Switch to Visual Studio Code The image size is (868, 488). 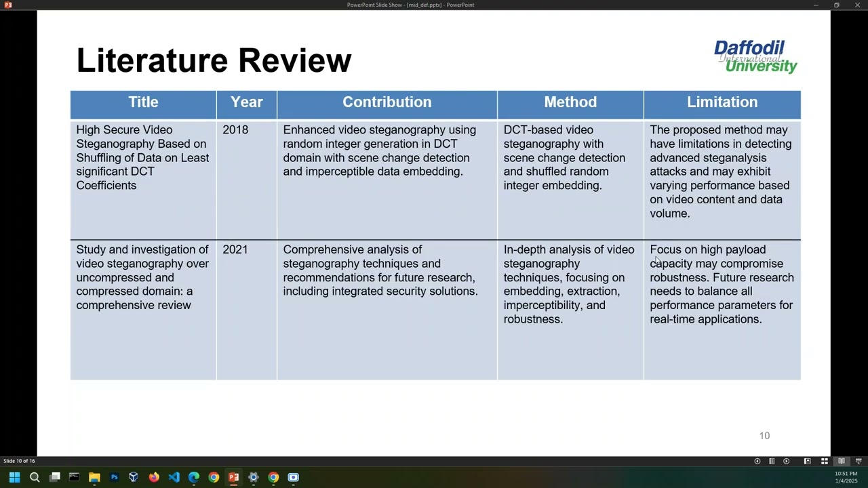click(174, 477)
